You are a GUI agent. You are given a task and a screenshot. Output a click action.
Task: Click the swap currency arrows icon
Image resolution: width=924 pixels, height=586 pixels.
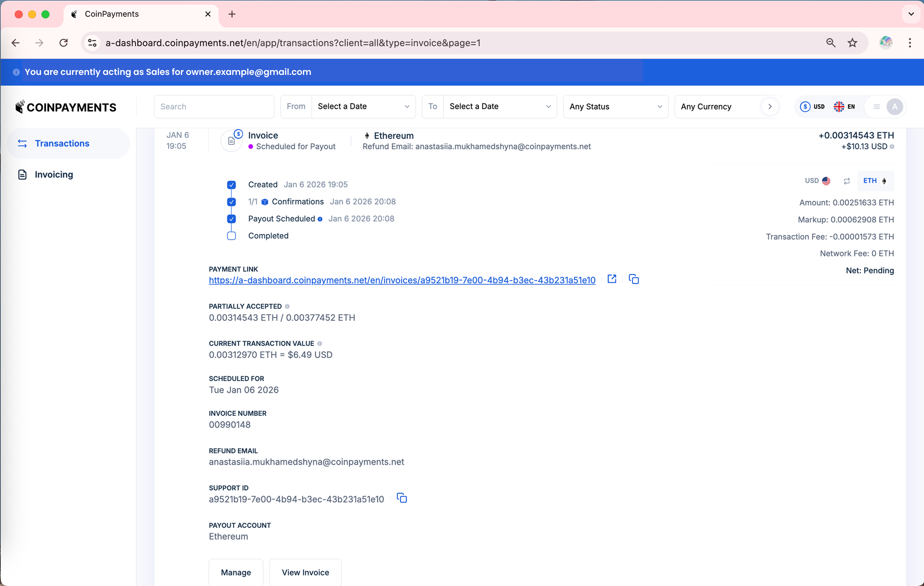click(846, 181)
